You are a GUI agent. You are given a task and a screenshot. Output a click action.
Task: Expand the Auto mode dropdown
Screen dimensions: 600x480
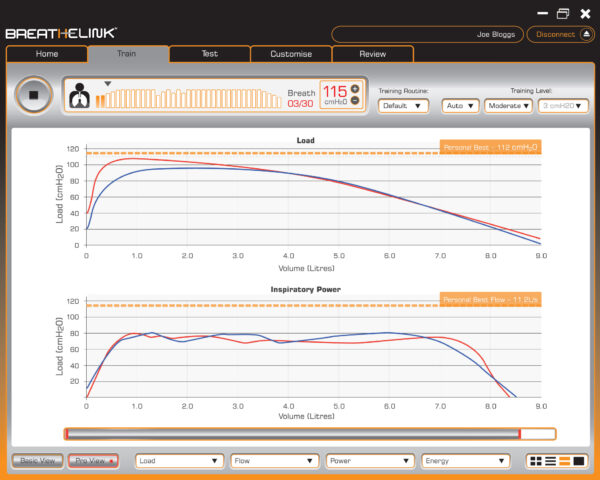click(x=459, y=105)
